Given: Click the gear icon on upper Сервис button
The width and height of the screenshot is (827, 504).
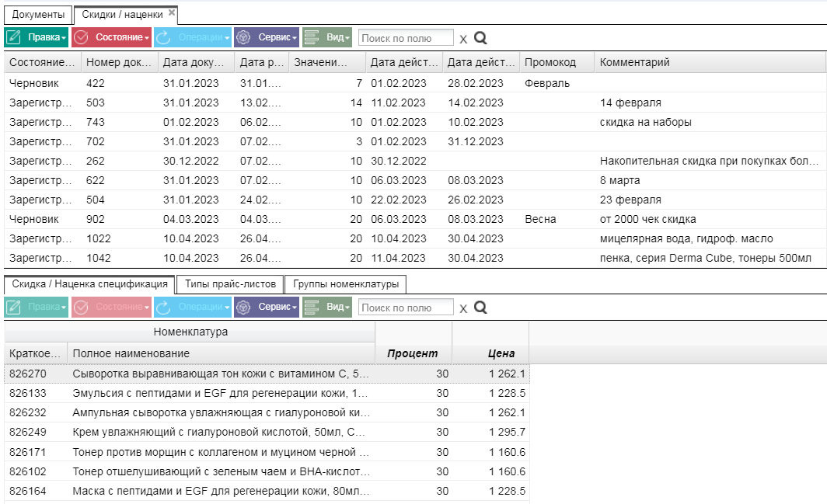Looking at the screenshot, I should click(x=243, y=37).
